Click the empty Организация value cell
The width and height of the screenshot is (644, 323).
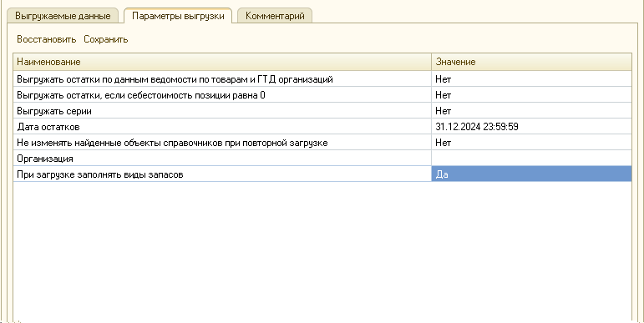pos(531,159)
